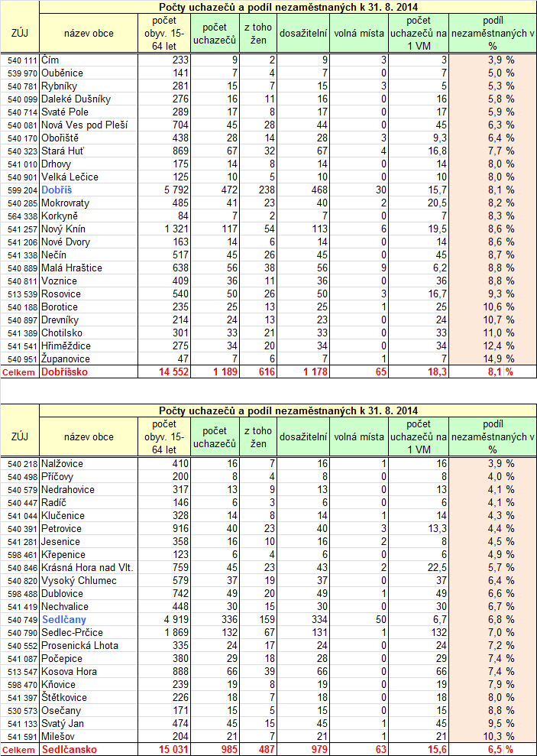Image resolution: width=537 pixels, height=756 pixels.
Task: Click the Chotilsko name cell
Action: (x=89, y=333)
